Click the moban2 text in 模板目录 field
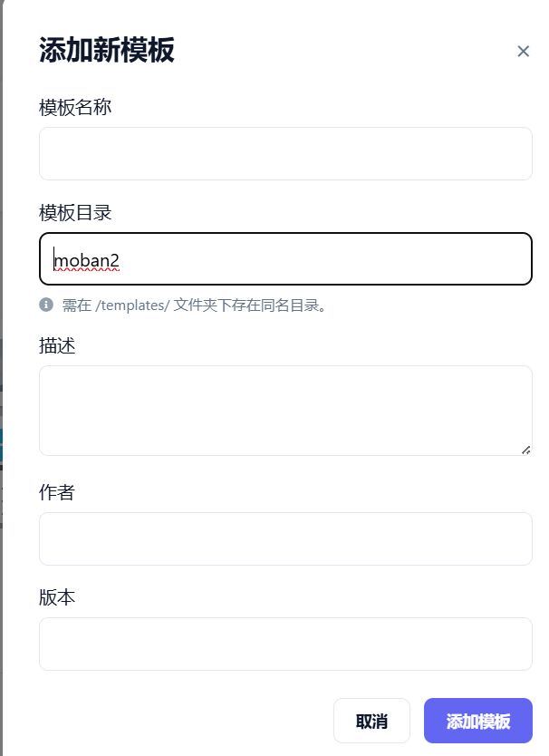The image size is (549, 756). (x=86, y=260)
